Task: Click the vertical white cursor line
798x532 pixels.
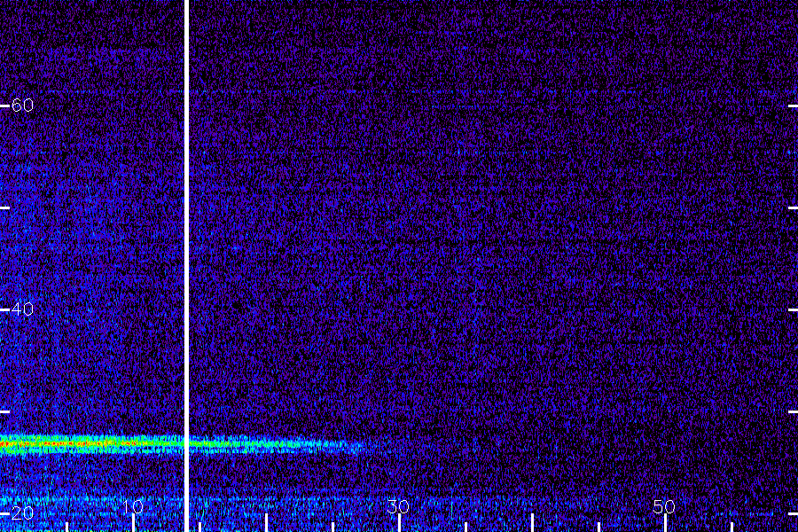Action: pos(186,266)
